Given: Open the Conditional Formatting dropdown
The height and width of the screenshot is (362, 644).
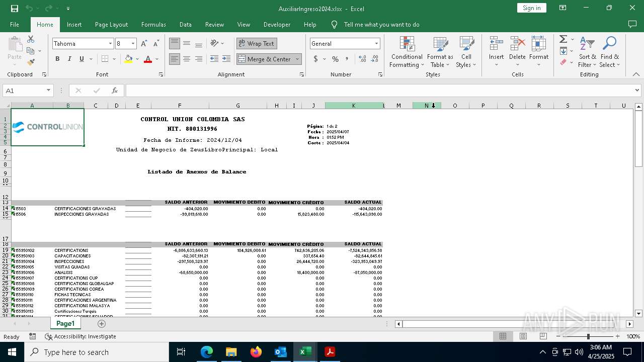Looking at the screenshot, I should (x=407, y=52).
